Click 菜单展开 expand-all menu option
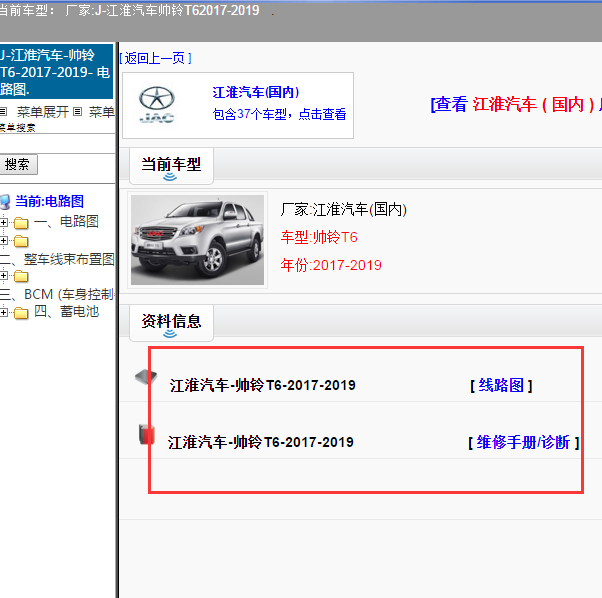Image resolution: width=602 pixels, height=598 pixels. (x=43, y=112)
